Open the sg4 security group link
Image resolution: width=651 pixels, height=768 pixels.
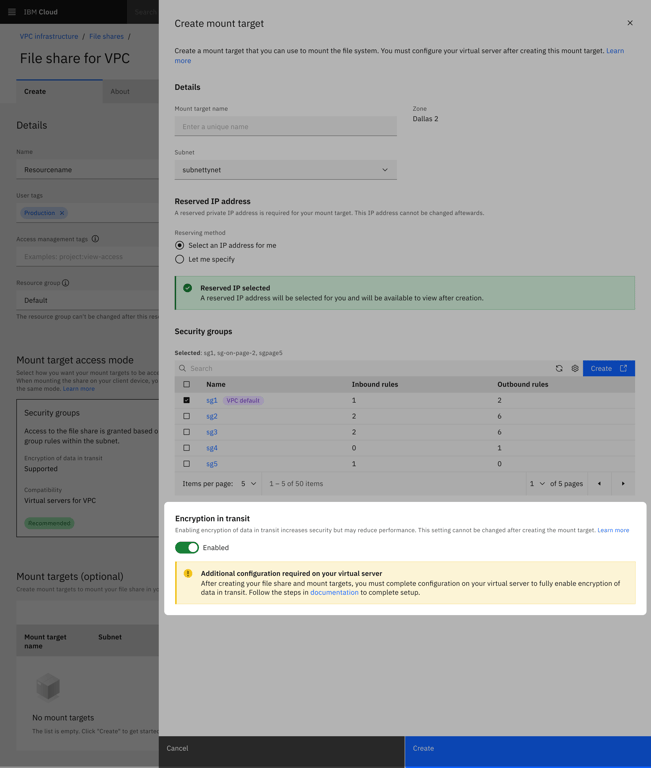[212, 448]
